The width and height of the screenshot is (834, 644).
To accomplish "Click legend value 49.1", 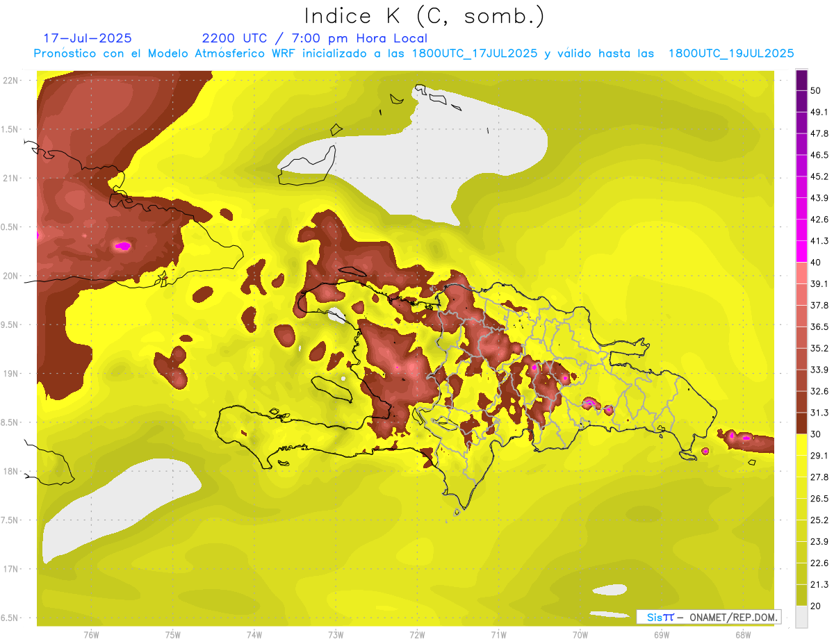I will 819,112.
